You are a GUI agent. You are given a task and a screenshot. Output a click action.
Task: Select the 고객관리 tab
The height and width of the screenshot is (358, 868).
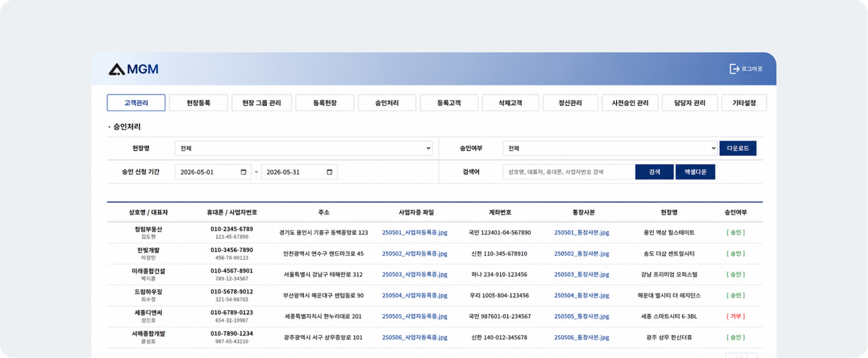(136, 103)
